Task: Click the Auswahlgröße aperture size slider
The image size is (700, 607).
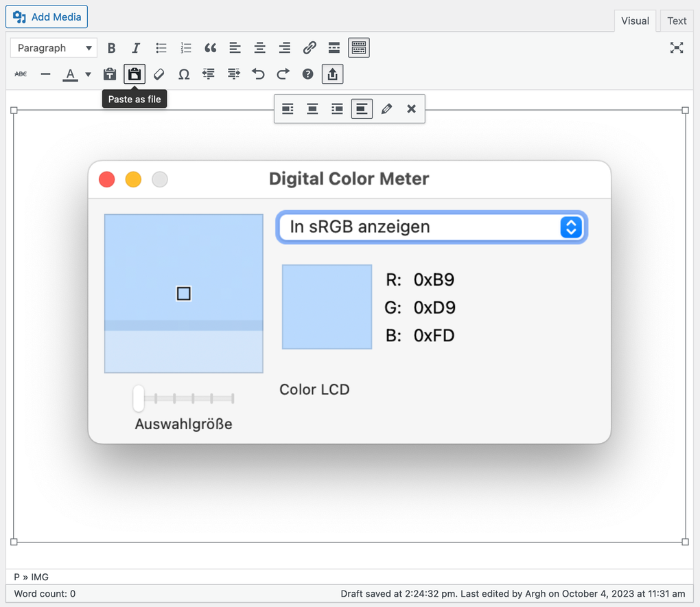Action: [183, 398]
